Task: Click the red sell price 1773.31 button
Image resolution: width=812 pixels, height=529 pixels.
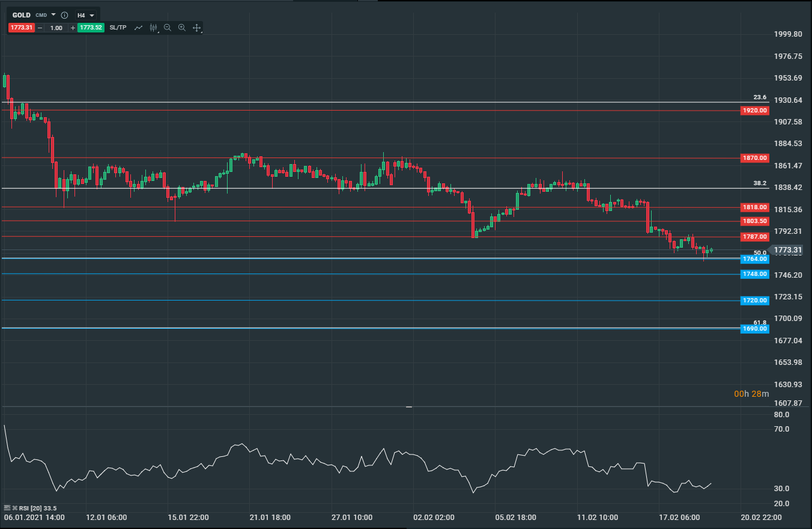Action: 21,28
